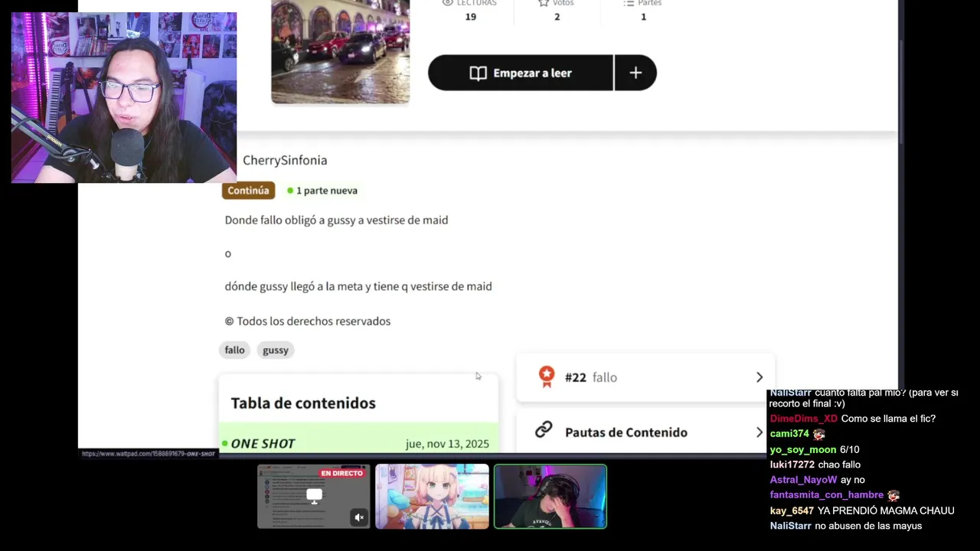Viewport: 980px width, 551px height.
Task: Click the link chain icon beside Pautas
Action: coord(544,430)
